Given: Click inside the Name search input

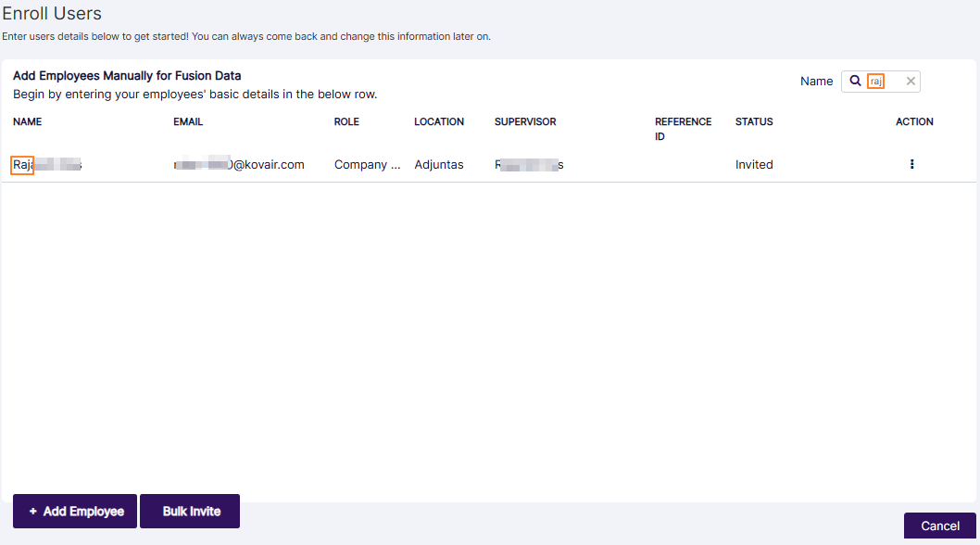Looking at the screenshot, I should (x=880, y=81).
